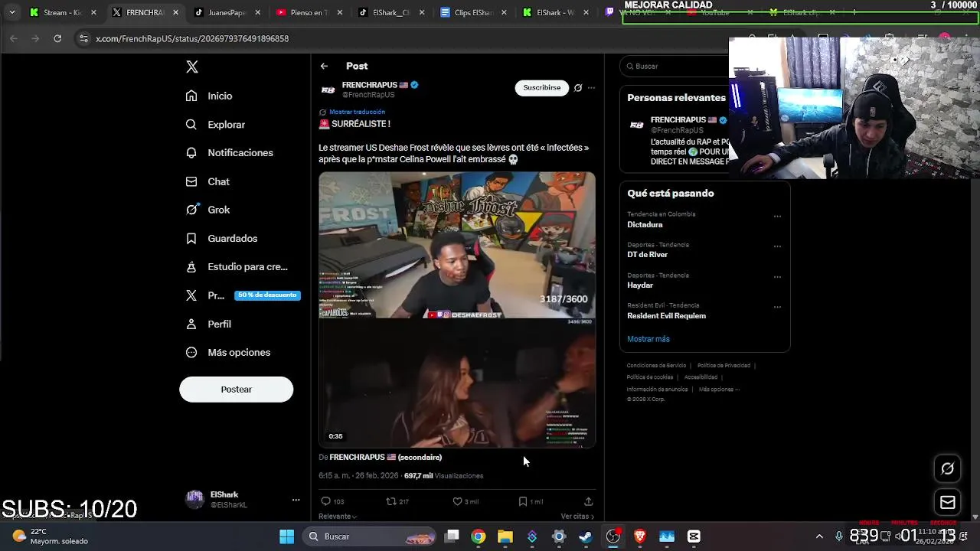Open Guardados bookmarks page
This screenshot has width=980, height=551.
pyautogui.click(x=221, y=238)
